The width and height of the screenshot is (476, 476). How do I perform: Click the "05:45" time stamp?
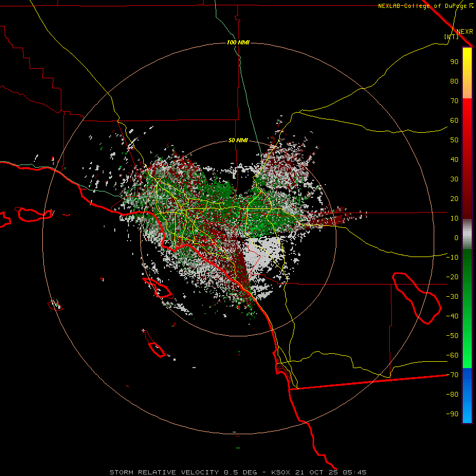355,472
